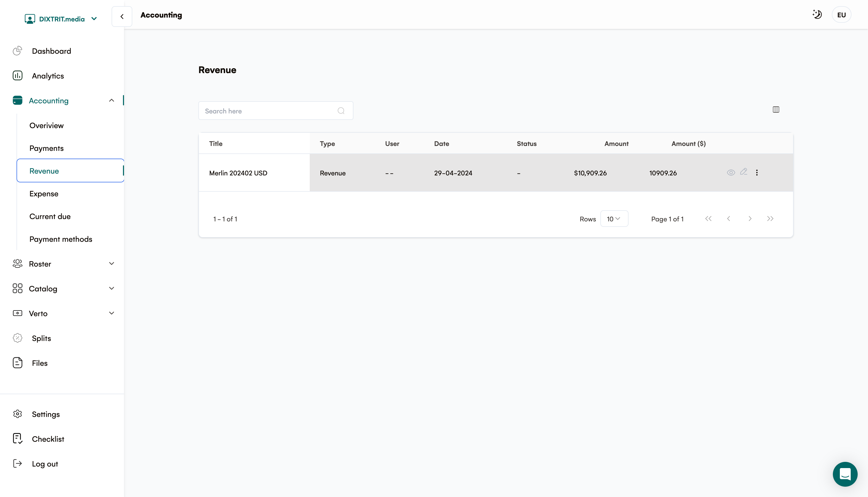Go to next page arrow
Viewport: 868px width, 497px height.
click(750, 219)
